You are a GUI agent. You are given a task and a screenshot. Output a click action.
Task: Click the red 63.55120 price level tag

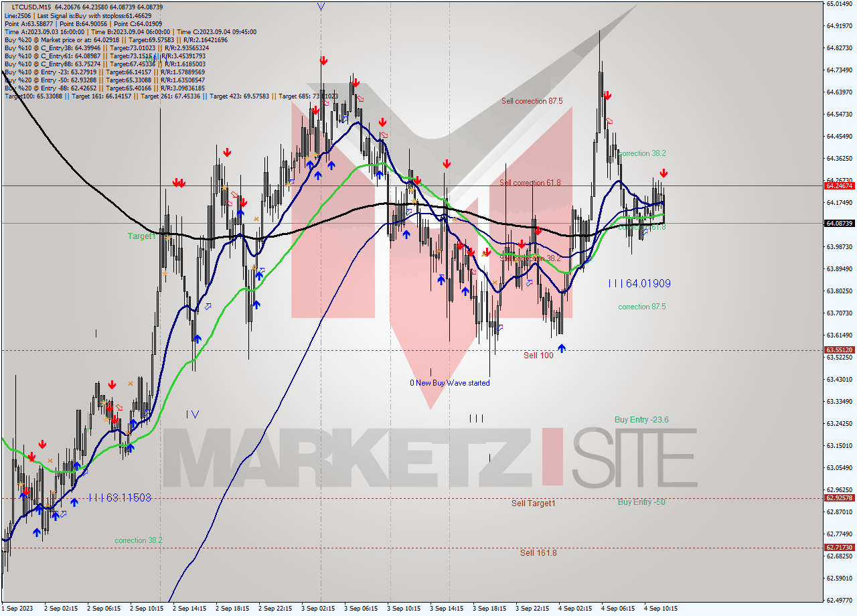coord(840,350)
